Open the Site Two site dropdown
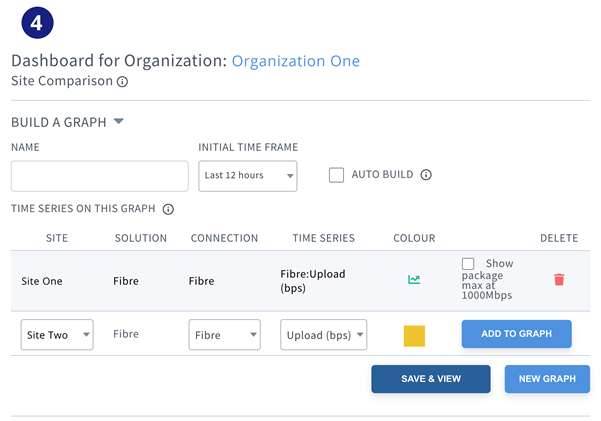 (57, 335)
